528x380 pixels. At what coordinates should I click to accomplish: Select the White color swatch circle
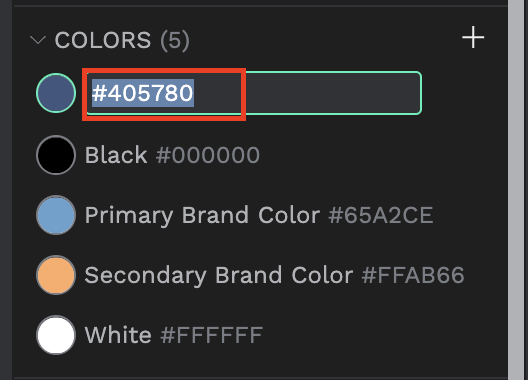tap(56, 335)
